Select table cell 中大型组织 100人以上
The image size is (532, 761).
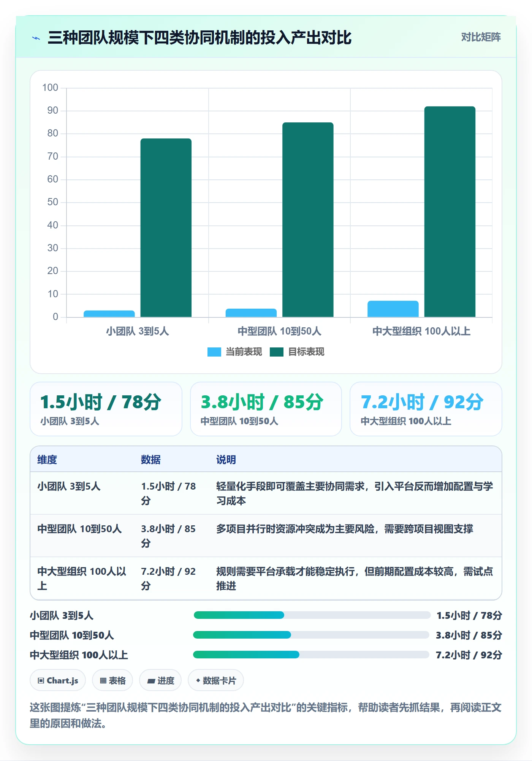point(82,579)
